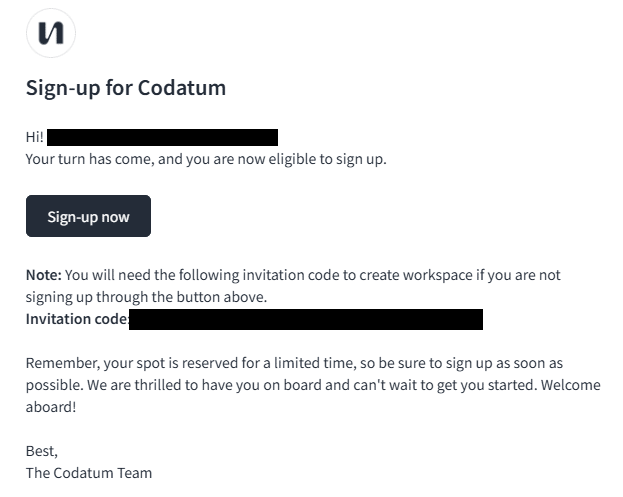Click the blacked-out name after Hi!
623x497 pixels.
(x=163, y=137)
